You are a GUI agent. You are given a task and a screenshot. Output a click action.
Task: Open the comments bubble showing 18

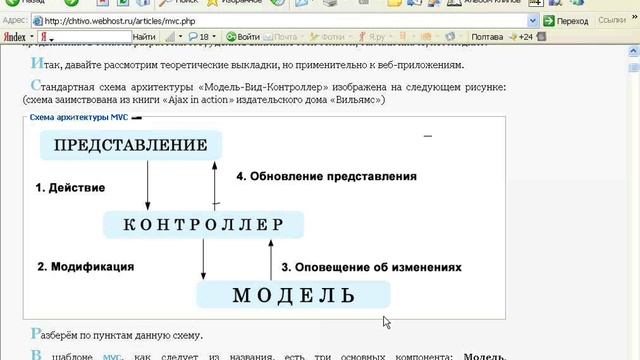tap(199, 37)
